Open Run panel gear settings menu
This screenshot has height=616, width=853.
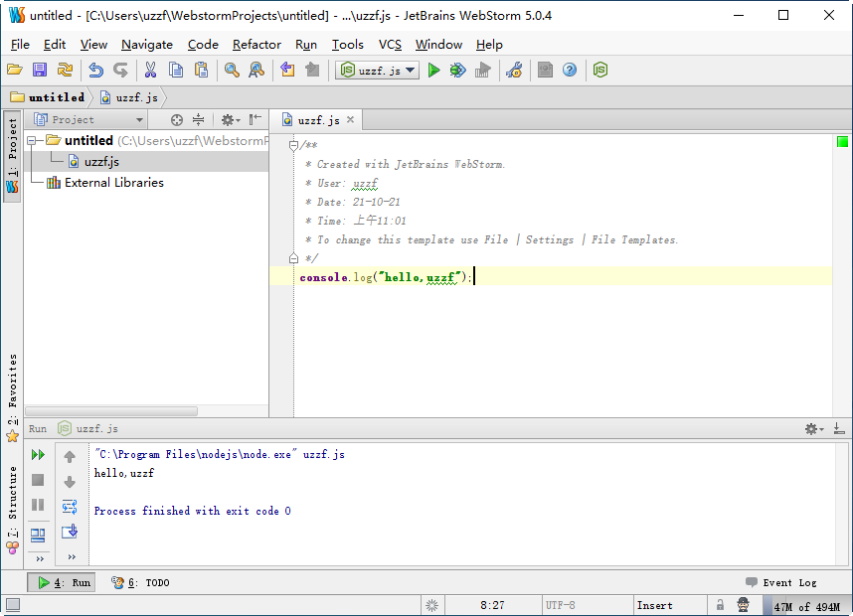tap(814, 429)
